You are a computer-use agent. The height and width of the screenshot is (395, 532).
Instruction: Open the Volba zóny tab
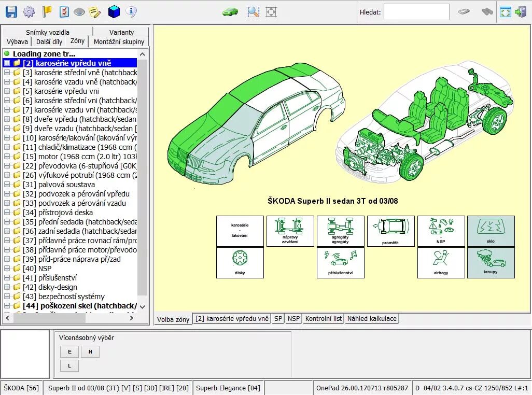point(173,319)
